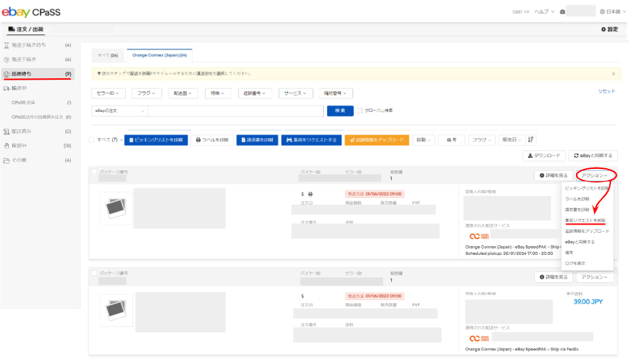This screenshot has height=364, width=629.
Task: Select 集荷リクエストを削除 from action menu
Action: click(585, 220)
